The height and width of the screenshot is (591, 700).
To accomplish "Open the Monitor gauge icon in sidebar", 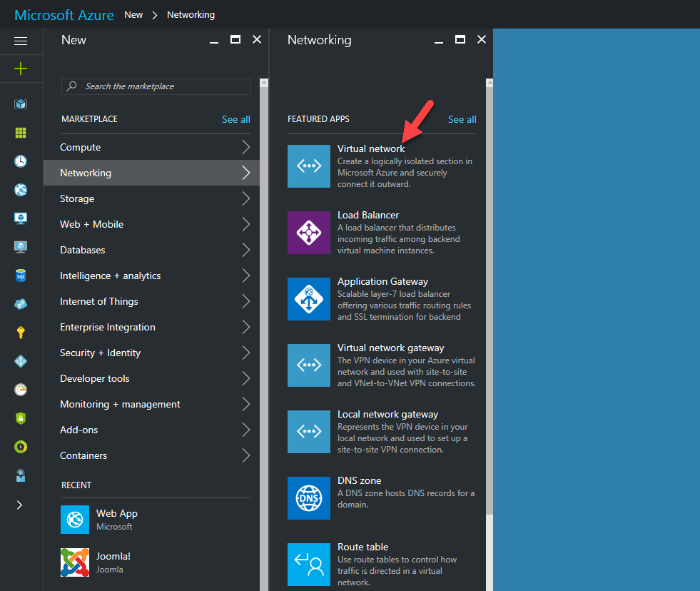I will coord(21,390).
